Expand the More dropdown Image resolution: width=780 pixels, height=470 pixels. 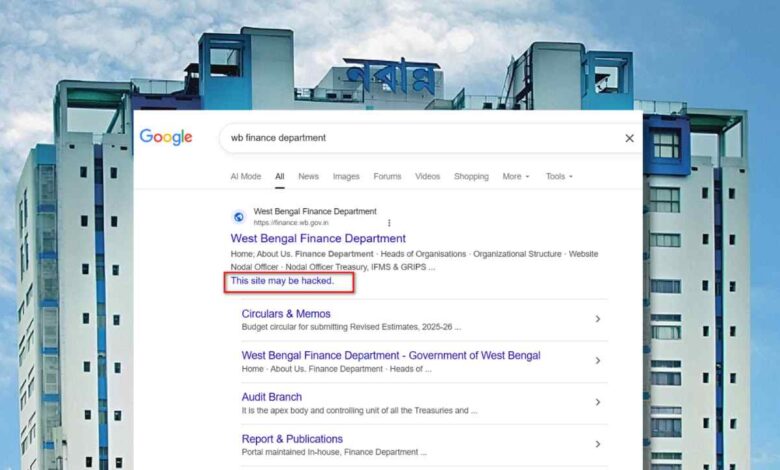(x=515, y=177)
